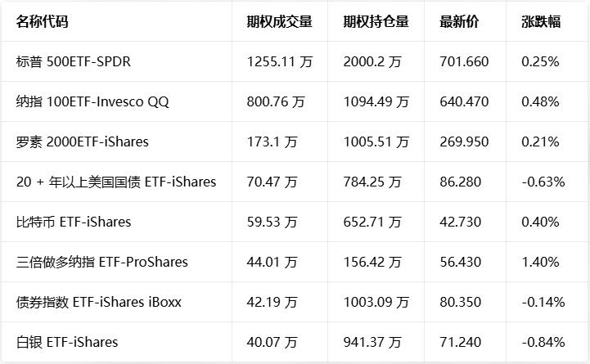590x364 pixels.
Task: Click the 1255.11 万 volume cell
Action: click(x=279, y=62)
